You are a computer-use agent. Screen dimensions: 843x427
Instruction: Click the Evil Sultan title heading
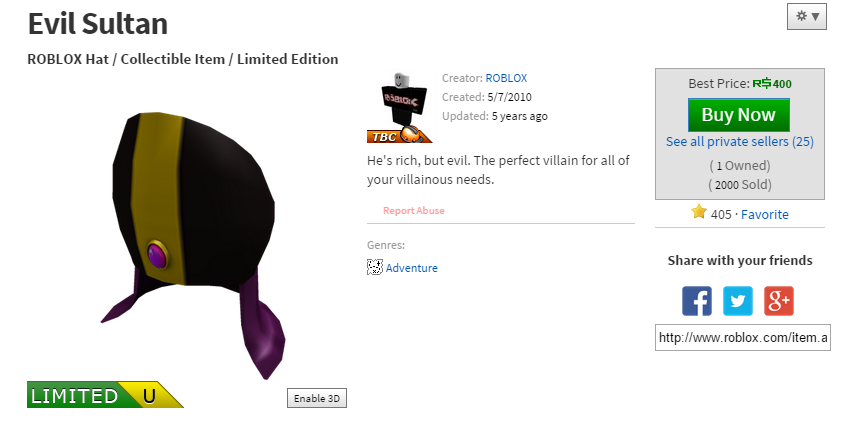tap(97, 24)
